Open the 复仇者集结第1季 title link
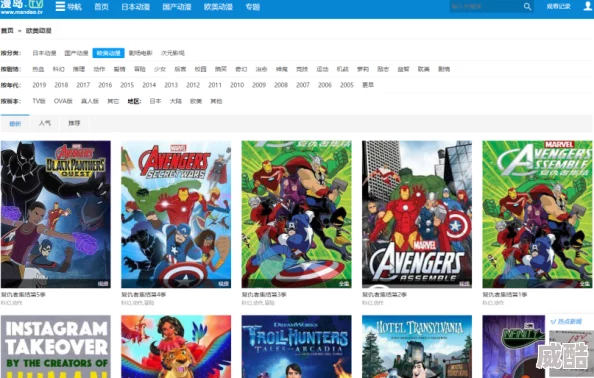 tap(505, 295)
